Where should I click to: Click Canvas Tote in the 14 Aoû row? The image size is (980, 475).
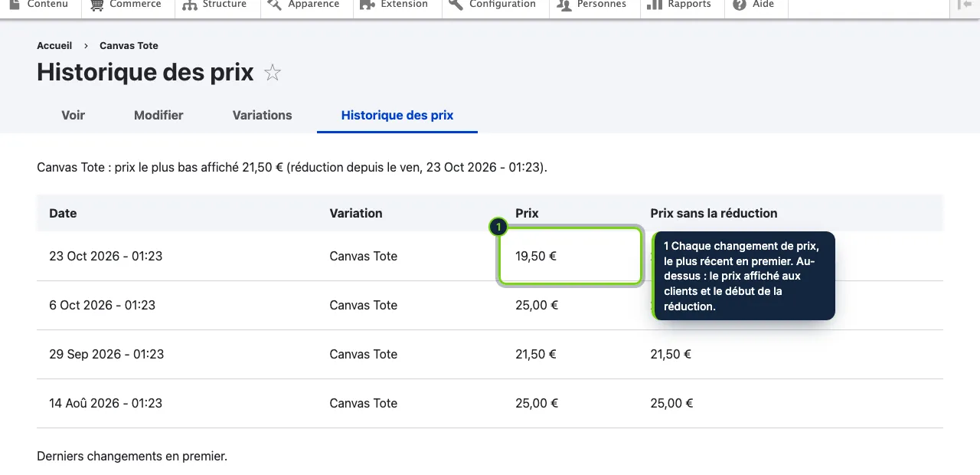tap(364, 404)
